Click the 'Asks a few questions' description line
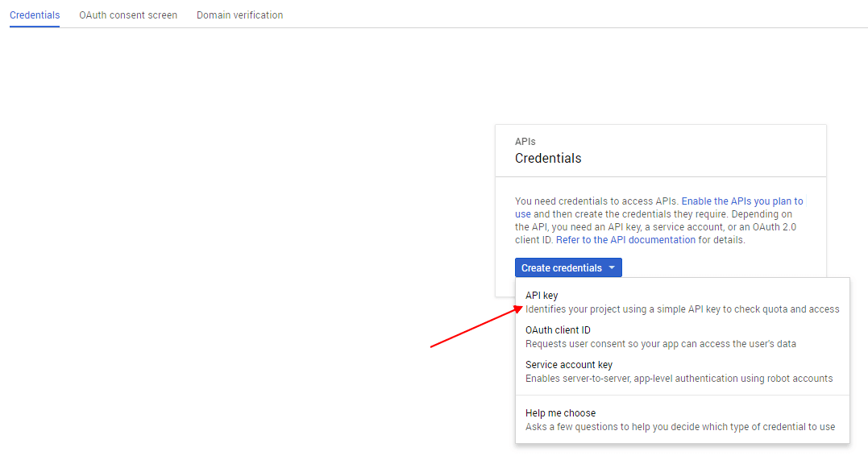 [679, 427]
